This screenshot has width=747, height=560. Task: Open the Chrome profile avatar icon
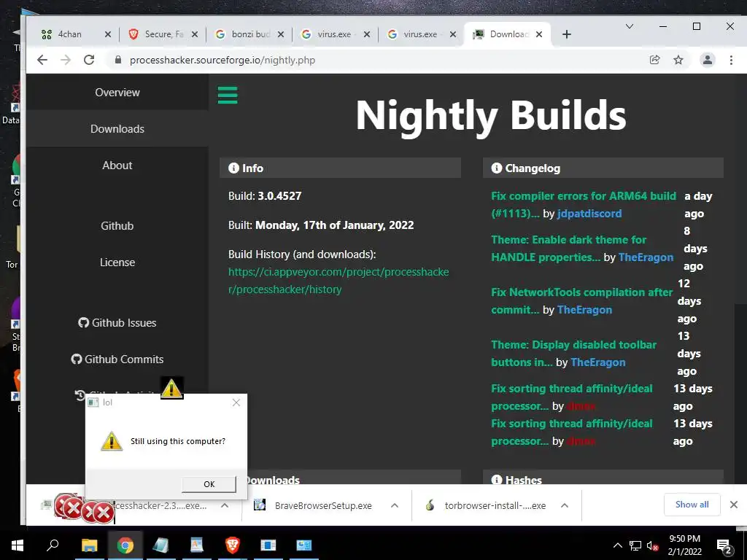[708, 60]
